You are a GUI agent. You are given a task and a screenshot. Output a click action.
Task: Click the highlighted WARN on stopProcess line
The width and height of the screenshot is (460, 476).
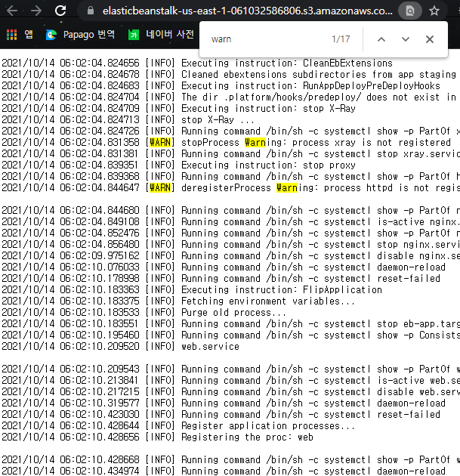click(160, 142)
